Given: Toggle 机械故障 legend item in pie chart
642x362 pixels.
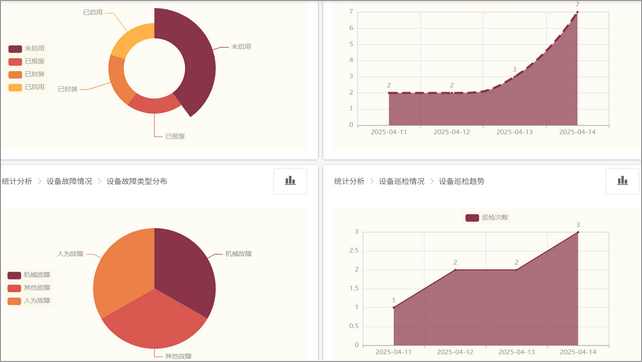Looking at the screenshot, I should 29,275.
